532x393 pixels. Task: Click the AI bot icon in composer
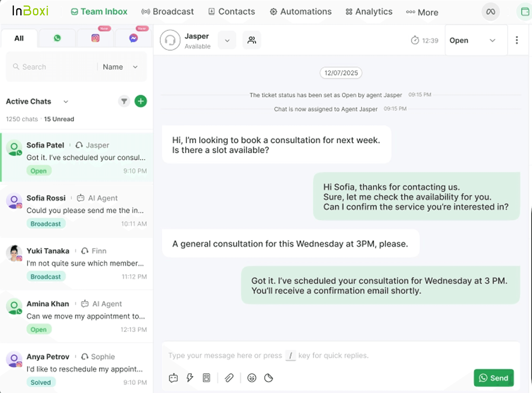point(173,378)
